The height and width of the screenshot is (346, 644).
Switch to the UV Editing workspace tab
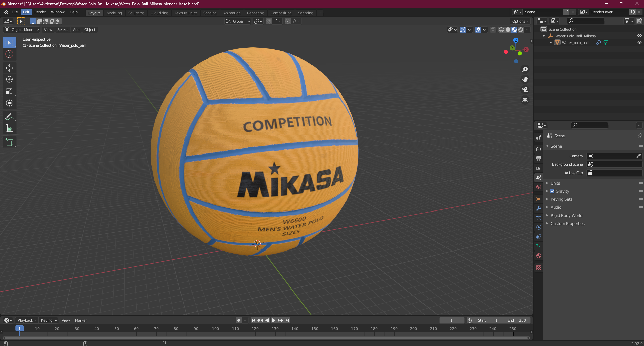click(x=159, y=13)
